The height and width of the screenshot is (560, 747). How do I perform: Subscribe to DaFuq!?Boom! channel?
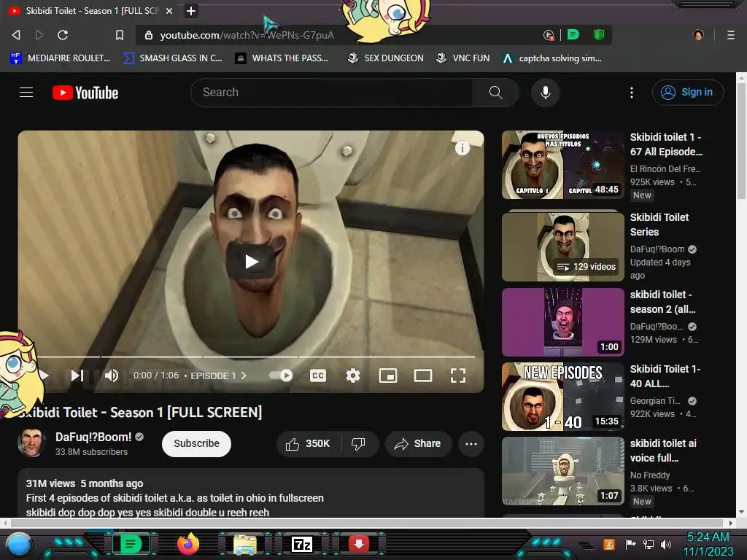(x=196, y=444)
